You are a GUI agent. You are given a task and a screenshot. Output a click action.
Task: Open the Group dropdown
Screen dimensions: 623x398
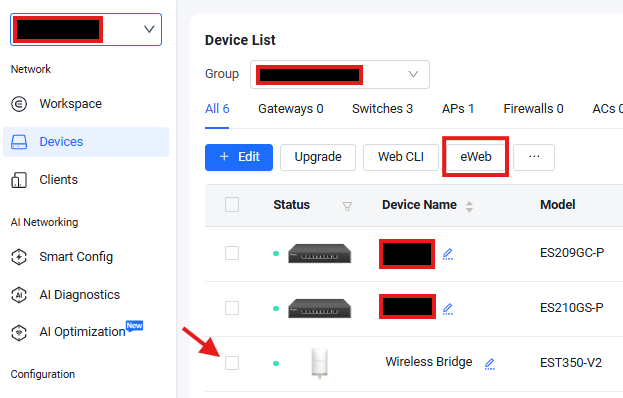click(340, 74)
